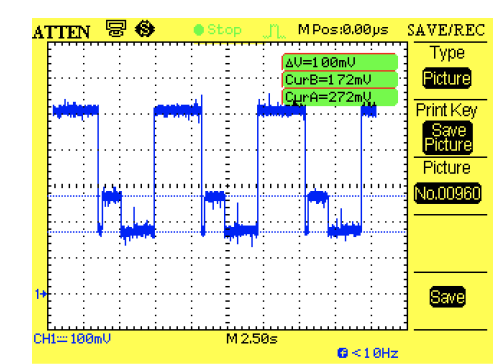Click the green pulse waveform trigger icon
The height and width of the screenshot is (364, 493).
click(x=274, y=31)
